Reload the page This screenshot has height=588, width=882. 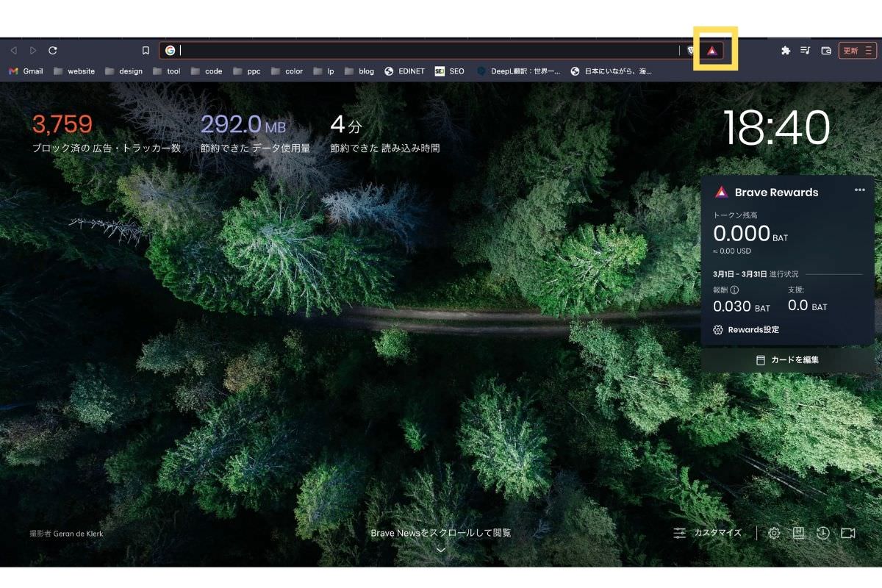point(53,51)
